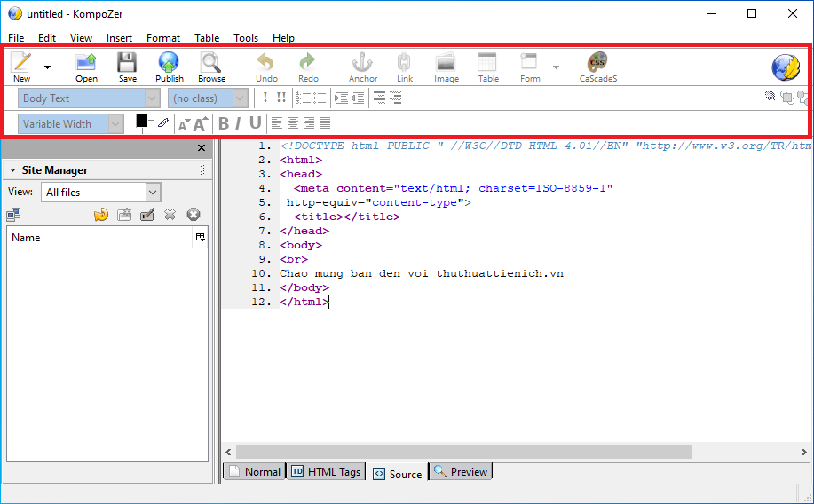This screenshot has height=504, width=814.
Task: Click the Save floppy disk icon
Action: point(127,64)
